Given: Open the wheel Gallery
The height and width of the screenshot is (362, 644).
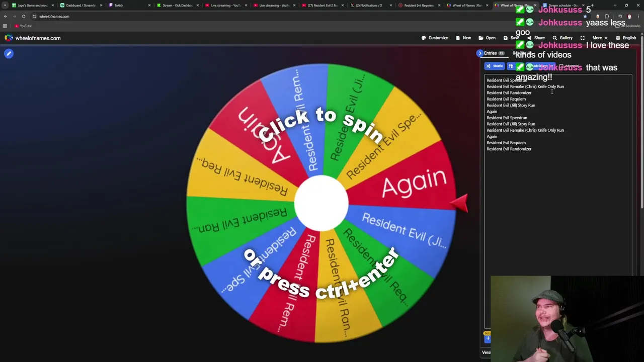Looking at the screenshot, I should 562,38.
